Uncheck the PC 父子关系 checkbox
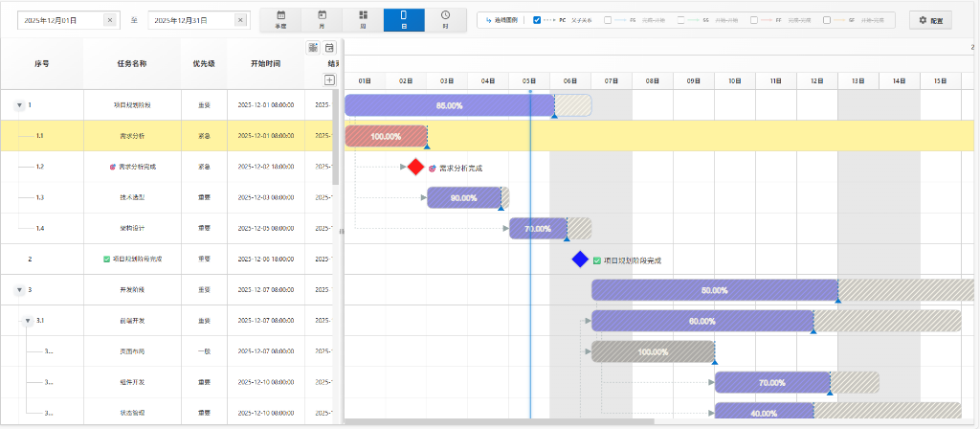980x429 pixels. click(x=537, y=20)
